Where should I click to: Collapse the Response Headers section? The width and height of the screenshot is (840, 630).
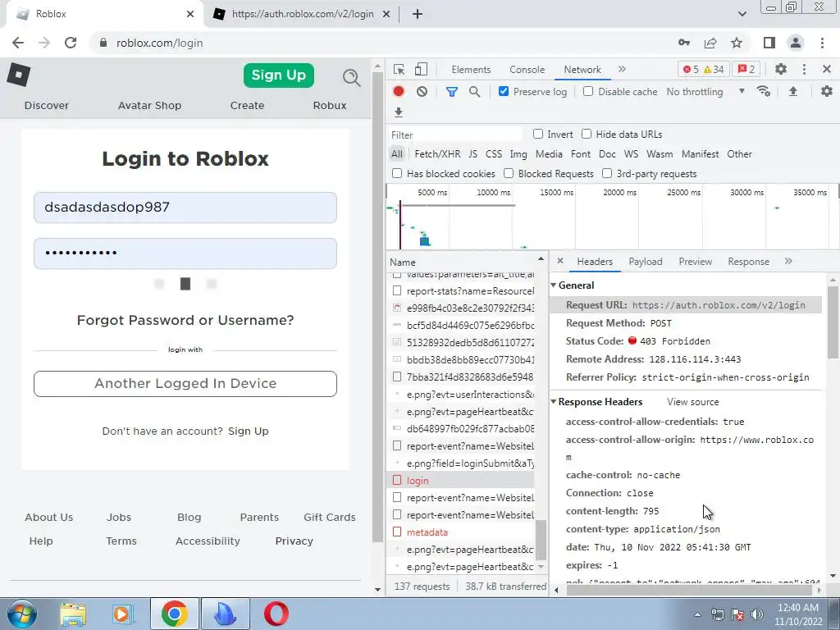pos(554,401)
